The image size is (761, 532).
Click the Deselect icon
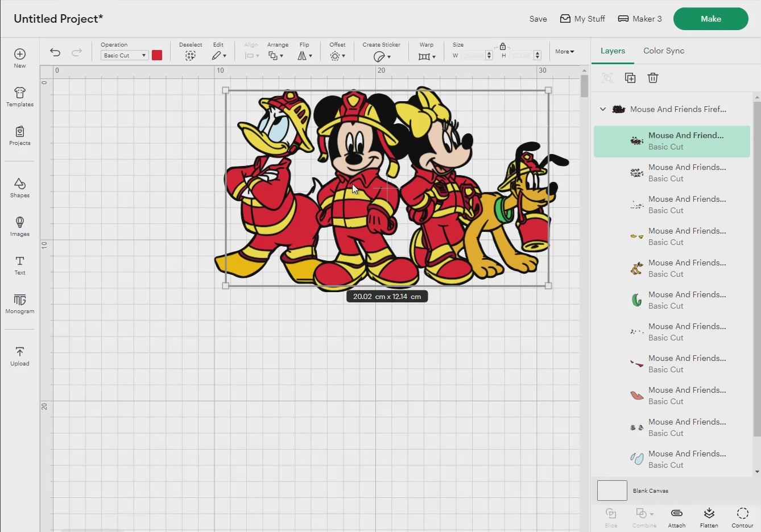coord(191,56)
